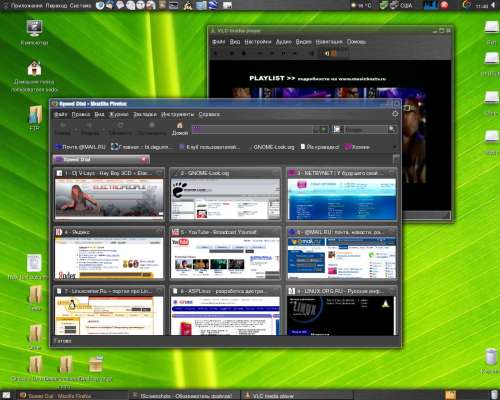Open the Аудио menu in VLC window
Image resolution: width=500 pixels, height=400 pixels.
coord(284,42)
